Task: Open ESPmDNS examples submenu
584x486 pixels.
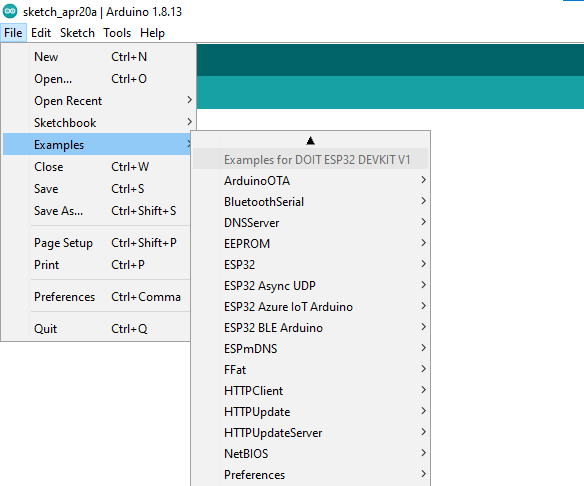Action: pyautogui.click(x=311, y=349)
